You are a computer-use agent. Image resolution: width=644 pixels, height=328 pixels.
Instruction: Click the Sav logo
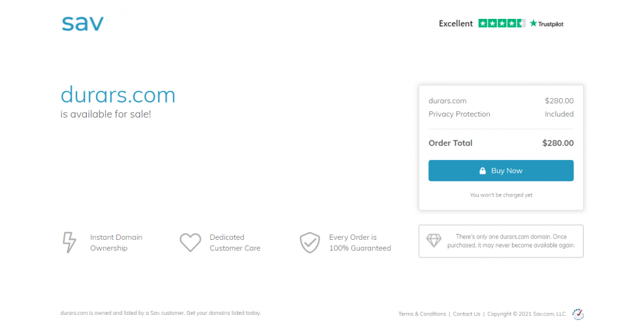(82, 23)
